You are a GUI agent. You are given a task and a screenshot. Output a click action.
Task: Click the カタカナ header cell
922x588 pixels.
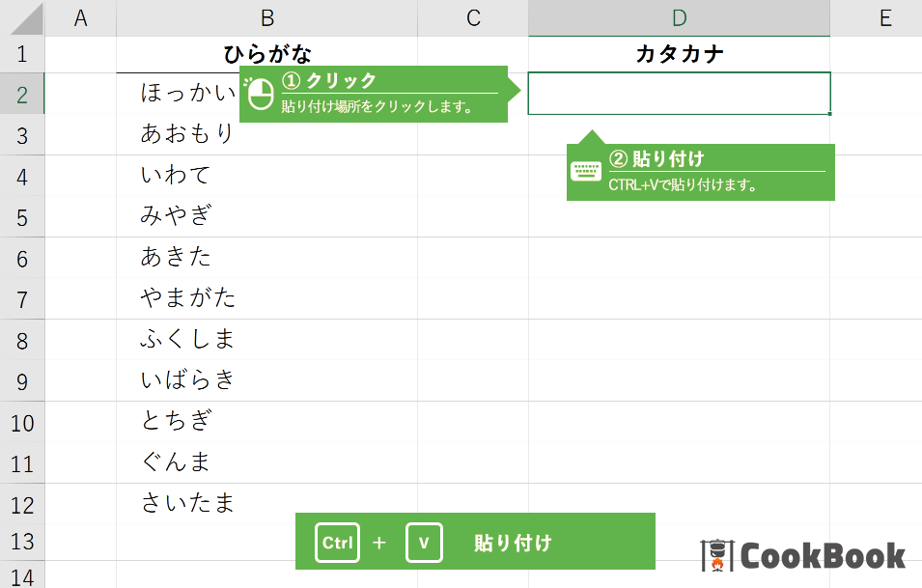click(679, 55)
